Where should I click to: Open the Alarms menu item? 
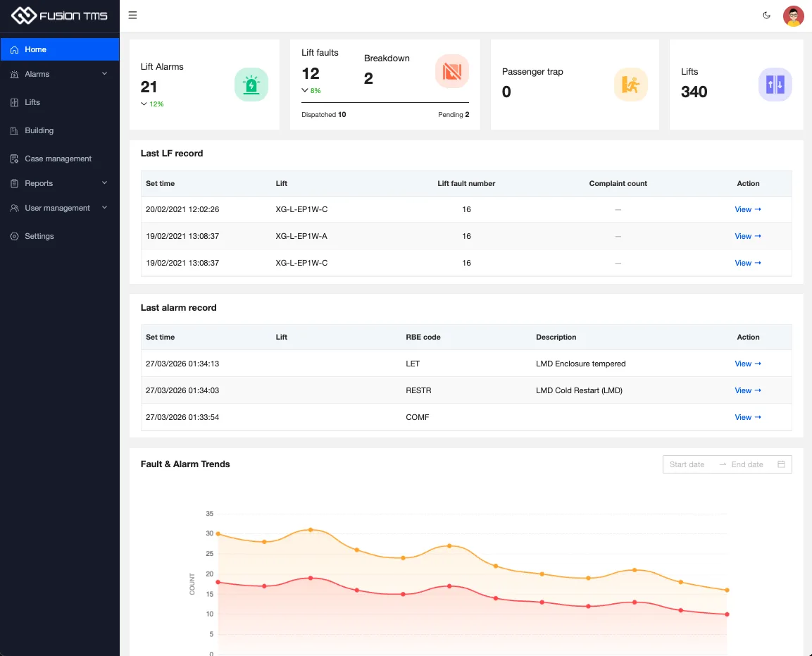(x=60, y=74)
